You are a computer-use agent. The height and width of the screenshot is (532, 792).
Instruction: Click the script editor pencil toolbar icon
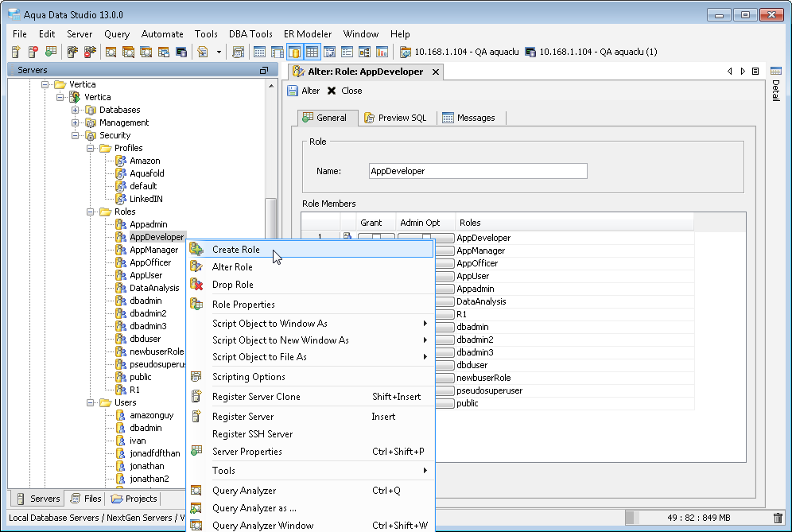click(203, 52)
